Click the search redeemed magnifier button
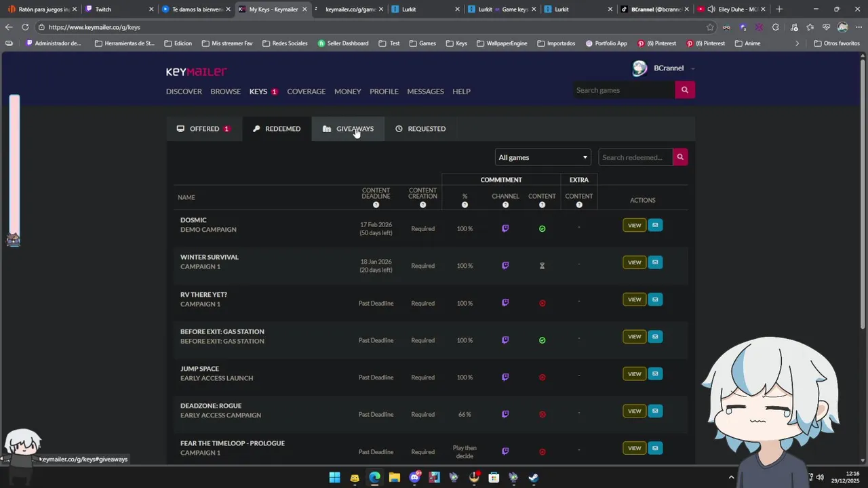The image size is (868, 488). (x=680, y=157)
